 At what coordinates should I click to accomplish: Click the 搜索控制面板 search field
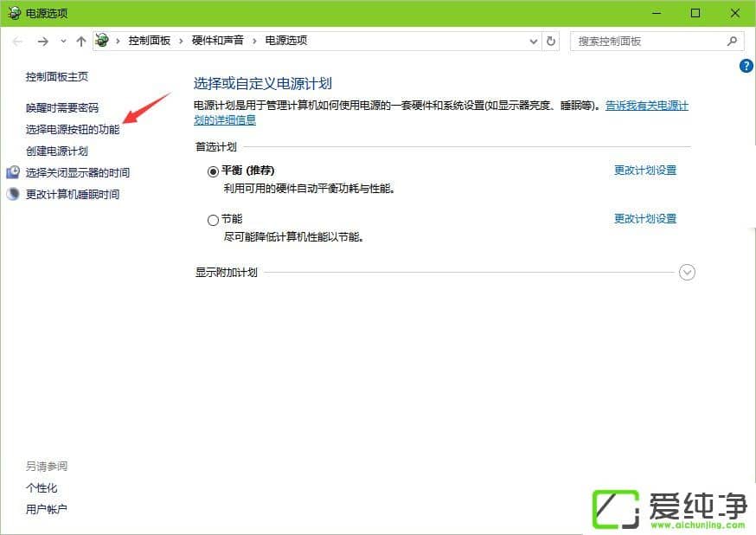point(649,41)
